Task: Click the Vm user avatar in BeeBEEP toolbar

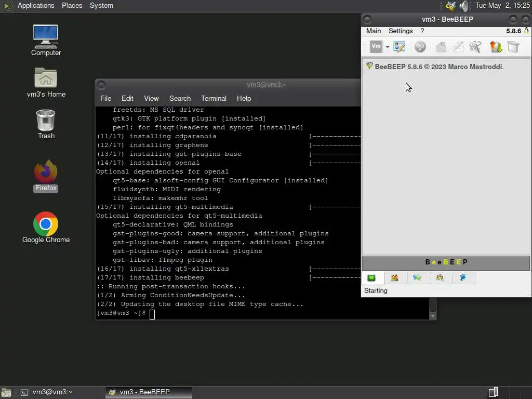Action: pos(376,46)
